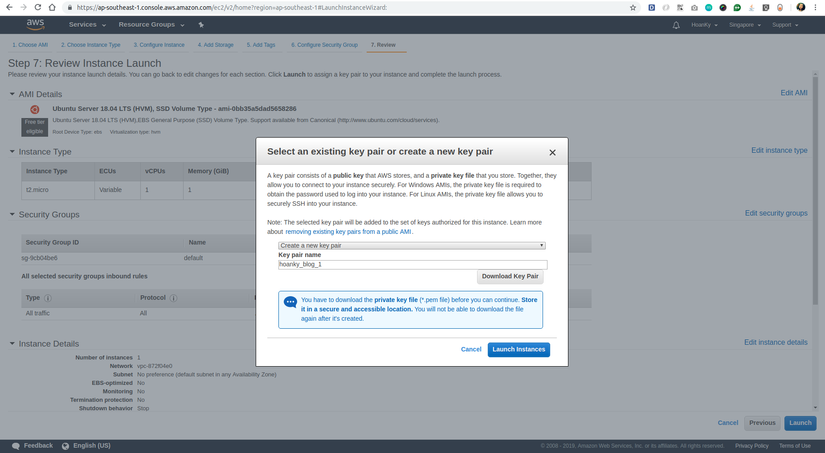The width and height of the screenshot is (825, 453).
Task: Click the Launch button at page bottom
Action: pyautogui.click(x=800, y=423)
